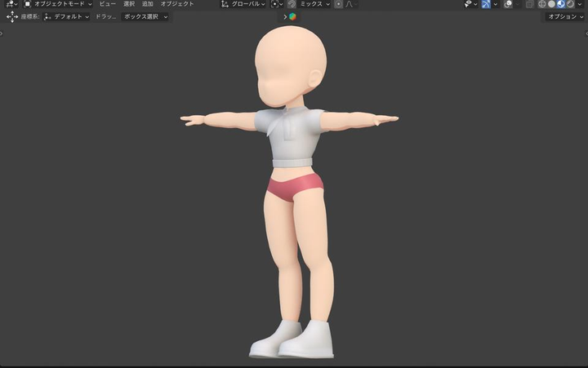Open the 選択 menu
Image resolution: width=588 pixels, height=368 pixels.
coord(129,4)
